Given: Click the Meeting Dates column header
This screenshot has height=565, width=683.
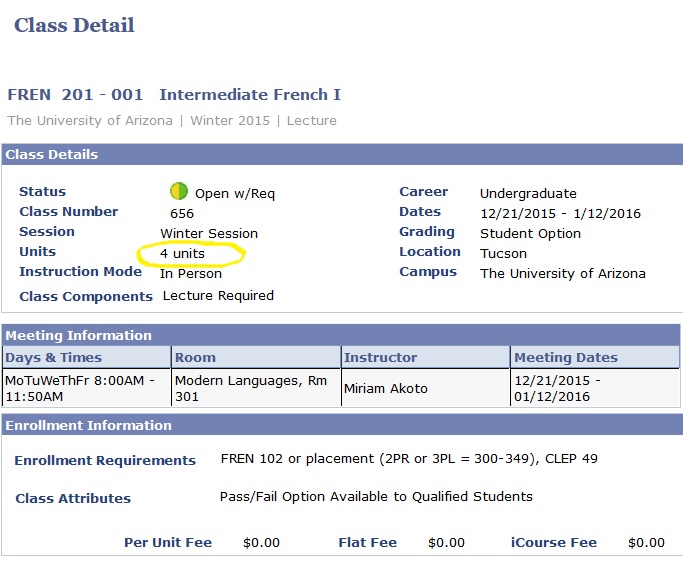Looking at the screenshot, I should point(595,358).
